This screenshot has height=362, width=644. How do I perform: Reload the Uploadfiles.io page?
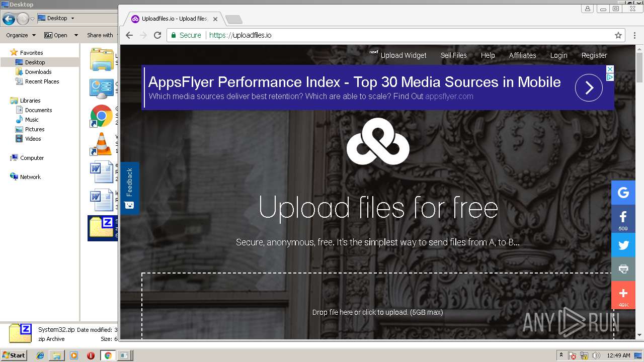tap(157, 35)
